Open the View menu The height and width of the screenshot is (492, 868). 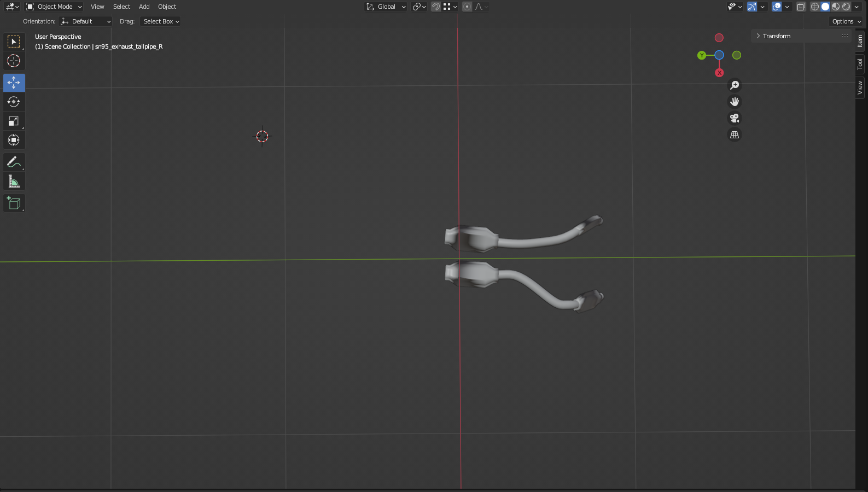(x=97, y=7)
